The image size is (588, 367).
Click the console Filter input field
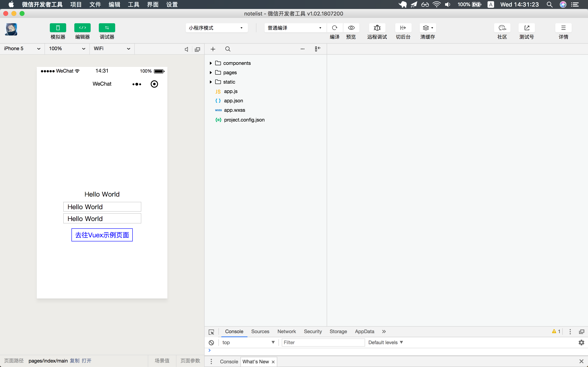coord(323,343)
